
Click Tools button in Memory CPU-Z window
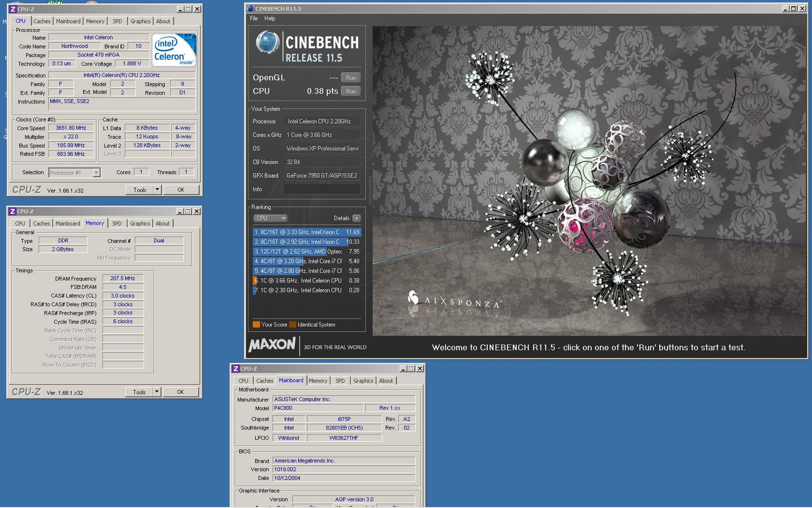(139, 392)
